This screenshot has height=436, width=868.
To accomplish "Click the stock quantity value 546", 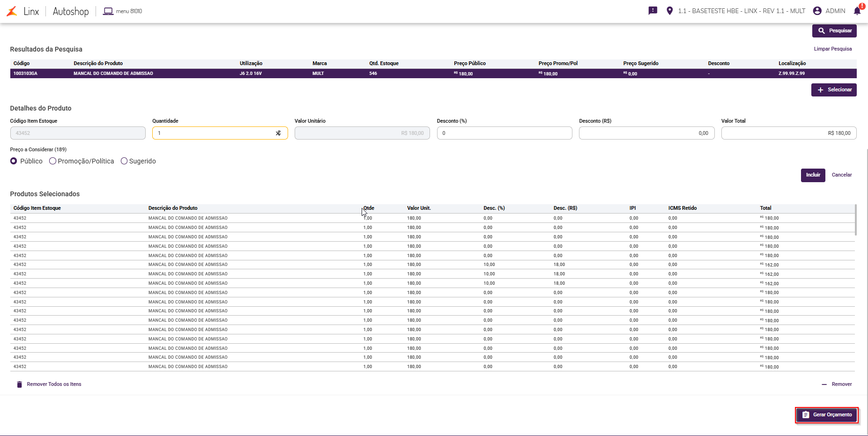I will coord(373,74).
